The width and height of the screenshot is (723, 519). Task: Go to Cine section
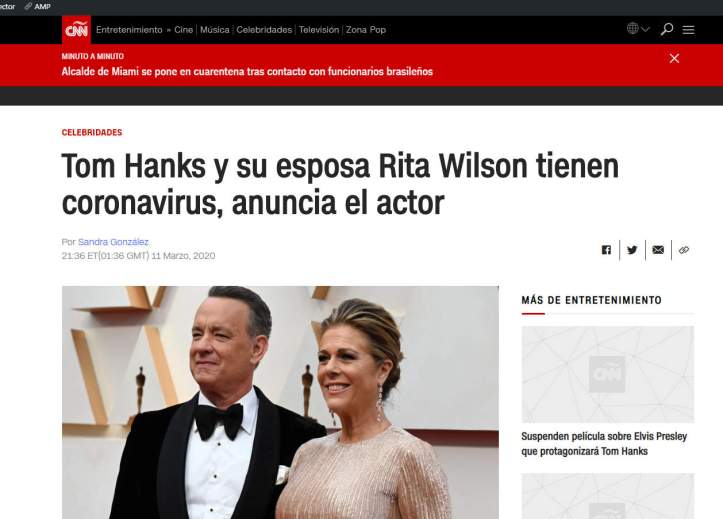184,30
